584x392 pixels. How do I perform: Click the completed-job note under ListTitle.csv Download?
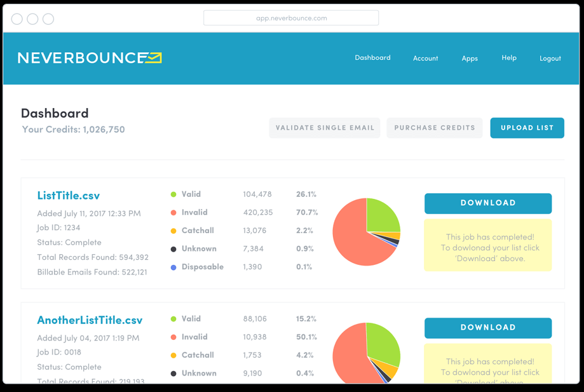coord(488,245)
